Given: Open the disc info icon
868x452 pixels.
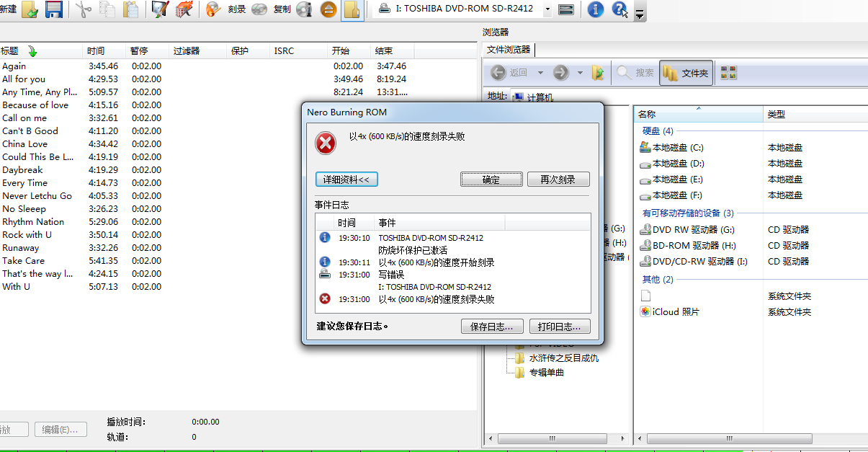Looking at the screenshot, I should (x=305, y=9).
